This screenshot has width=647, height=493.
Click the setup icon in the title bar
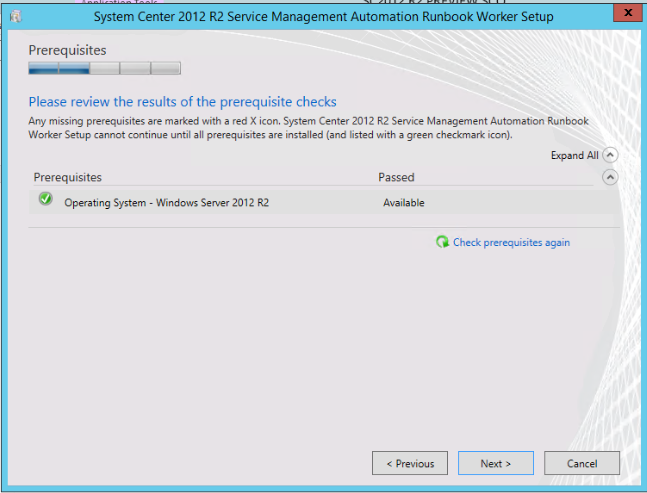(x=16, y=16)
